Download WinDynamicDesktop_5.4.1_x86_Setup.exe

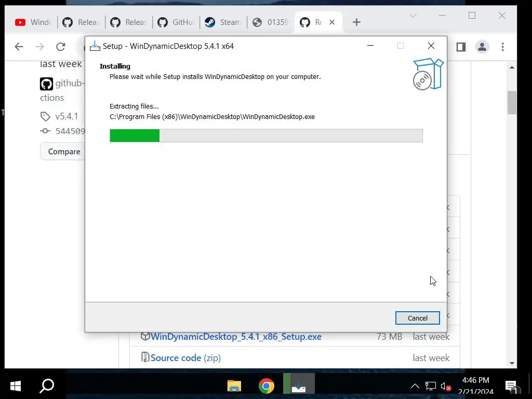[x=236, y=337]
